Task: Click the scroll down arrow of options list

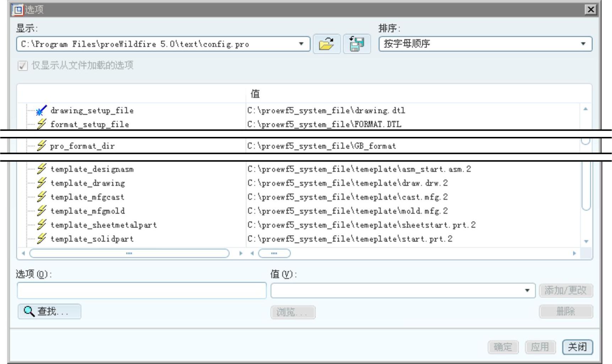Action: point(586,241)
